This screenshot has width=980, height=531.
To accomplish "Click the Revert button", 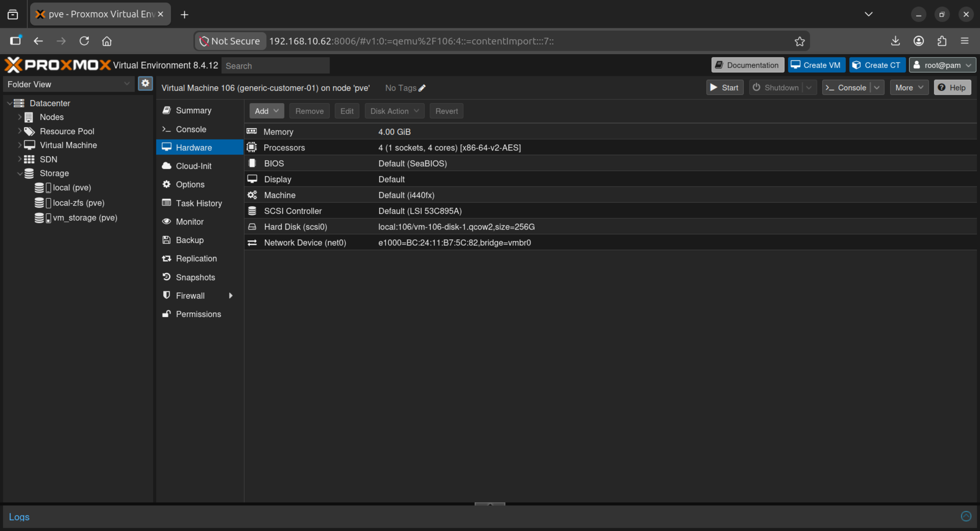I will (x=446, y=111).
